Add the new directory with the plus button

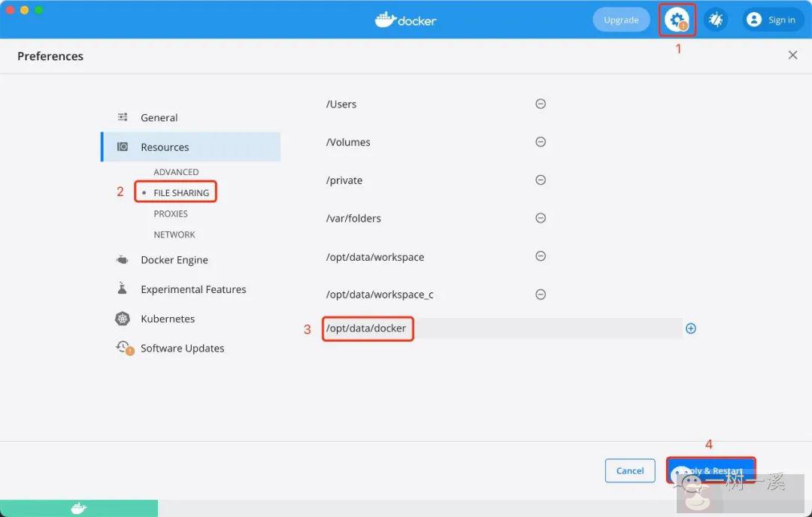pos(690,328)
